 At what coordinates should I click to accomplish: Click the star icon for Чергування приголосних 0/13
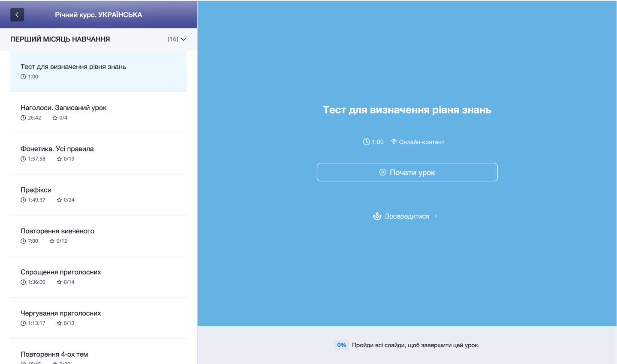click(x=59, y=323)
